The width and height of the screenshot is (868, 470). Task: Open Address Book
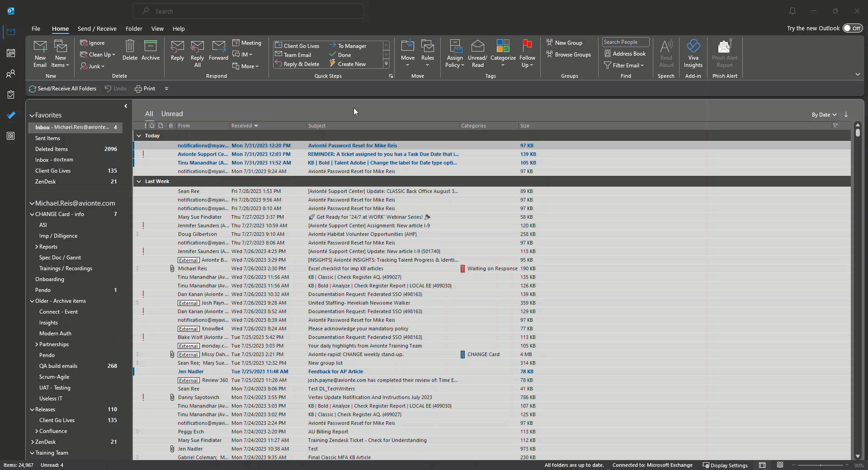click(x=625, y=53)
